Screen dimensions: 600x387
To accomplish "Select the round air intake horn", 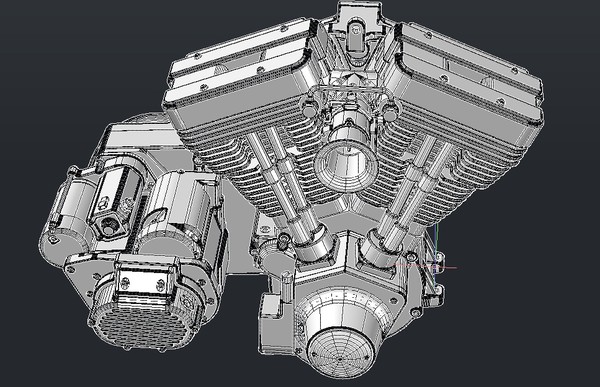I will pyautogui.click(x=346, y=165).
